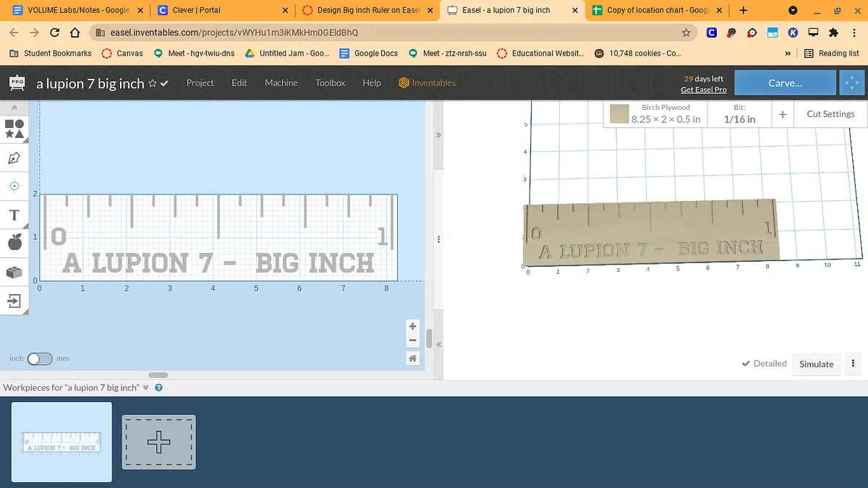This screenshot has height=488, width=868.
Task: Click the blue Carve button
Action: point(785,83)
